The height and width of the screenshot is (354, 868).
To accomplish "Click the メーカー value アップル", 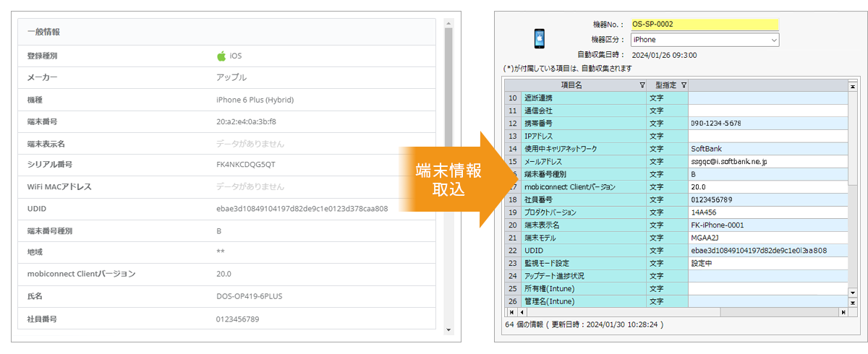I will (x=231, y=77).
